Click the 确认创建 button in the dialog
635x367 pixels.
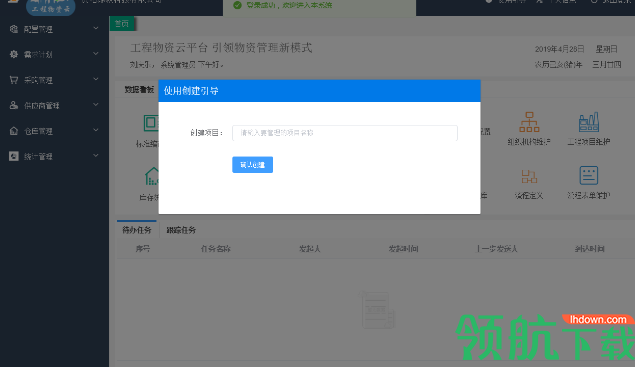[252, 164]
